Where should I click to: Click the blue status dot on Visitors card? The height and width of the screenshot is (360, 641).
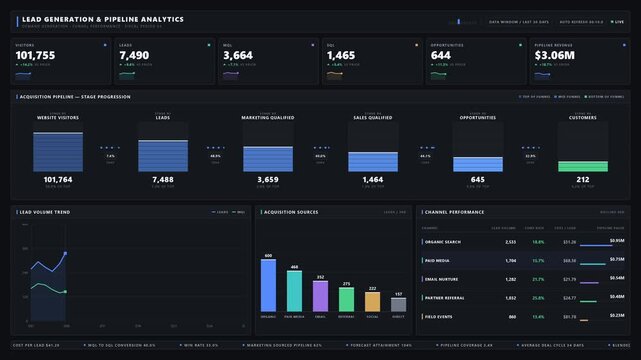105,45
